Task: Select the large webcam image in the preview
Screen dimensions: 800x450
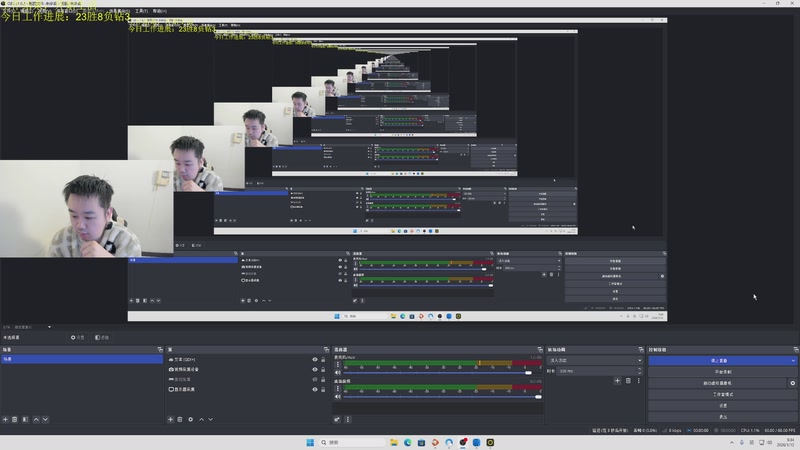Action: [86, 209]
